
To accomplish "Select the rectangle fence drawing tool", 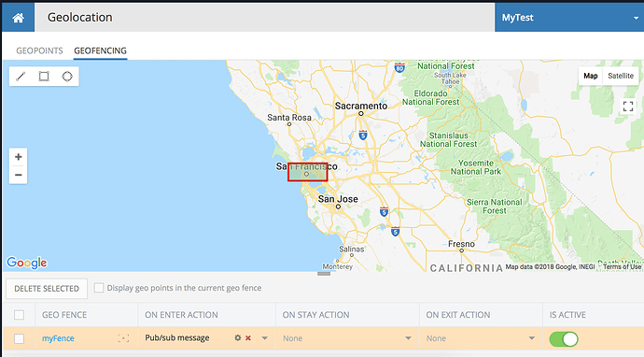I will tap(44, 77).
